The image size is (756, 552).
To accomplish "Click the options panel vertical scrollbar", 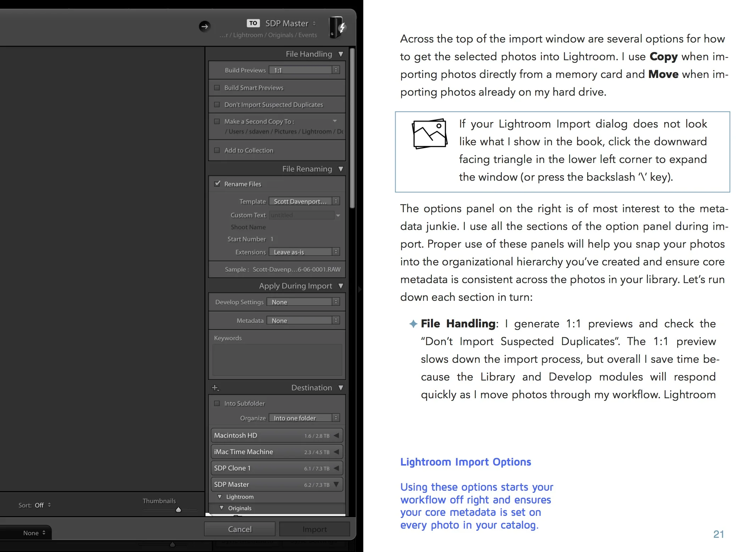I will tap(352, 128).
